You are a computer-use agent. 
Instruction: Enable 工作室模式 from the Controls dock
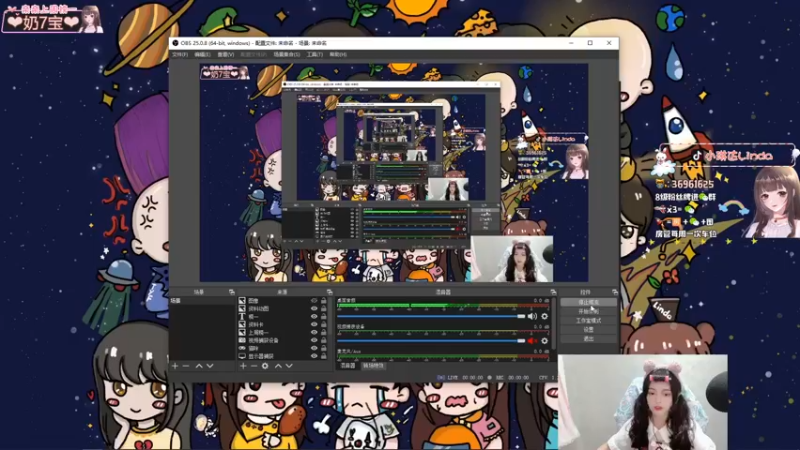588,320
